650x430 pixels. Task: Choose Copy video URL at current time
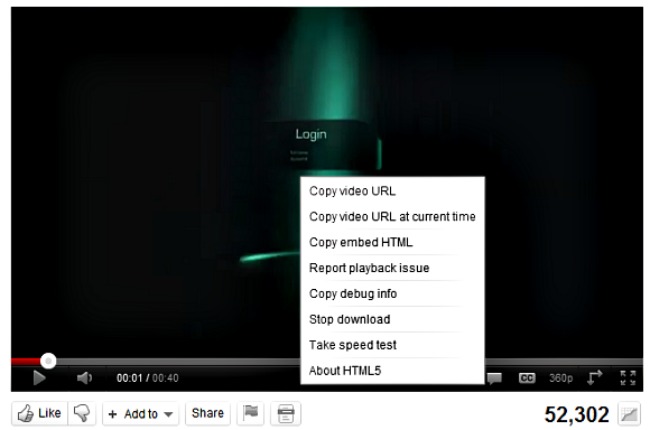coord(392,216)
